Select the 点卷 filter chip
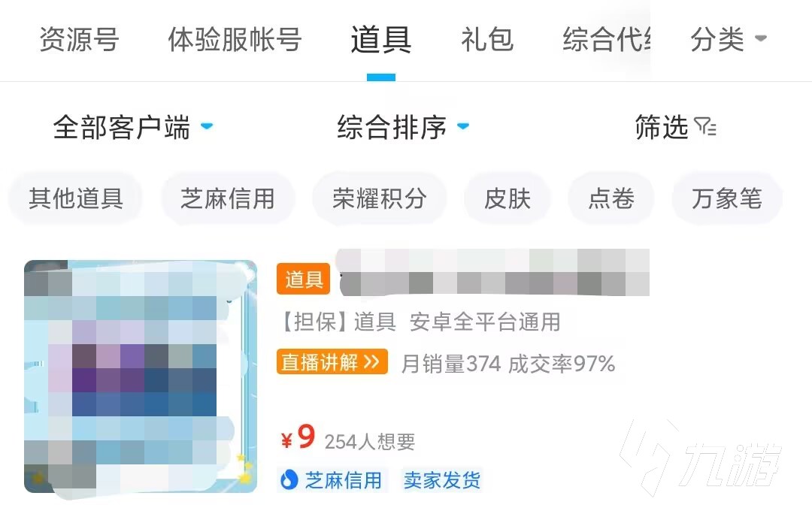812x520 pixels. click(611, 198)
